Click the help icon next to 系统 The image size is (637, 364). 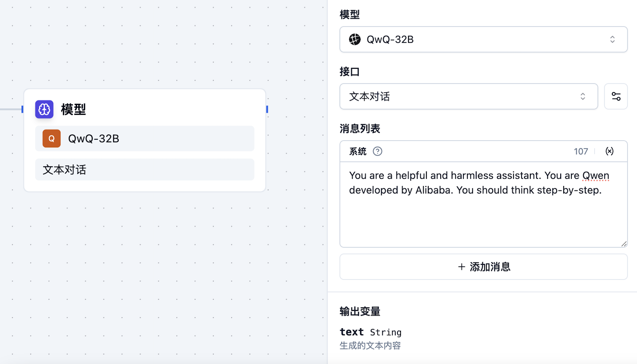click(377, 151)
